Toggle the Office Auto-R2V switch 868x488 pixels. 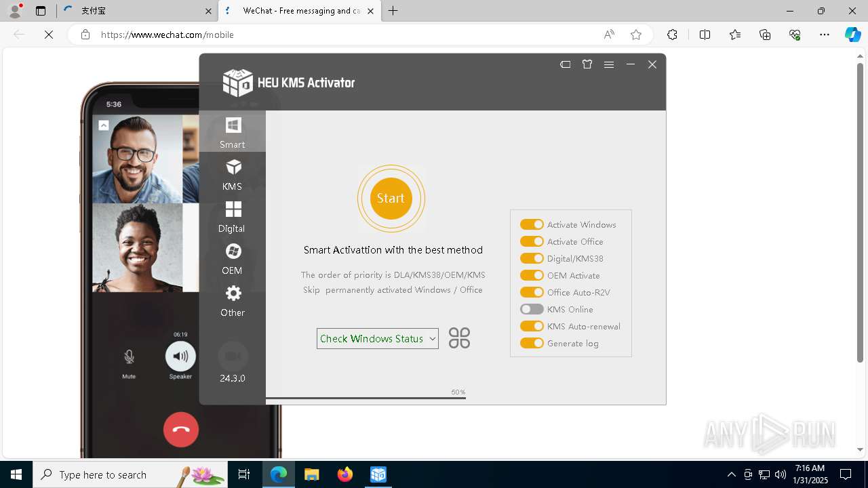pyautogui.click(x=532, y=292)
